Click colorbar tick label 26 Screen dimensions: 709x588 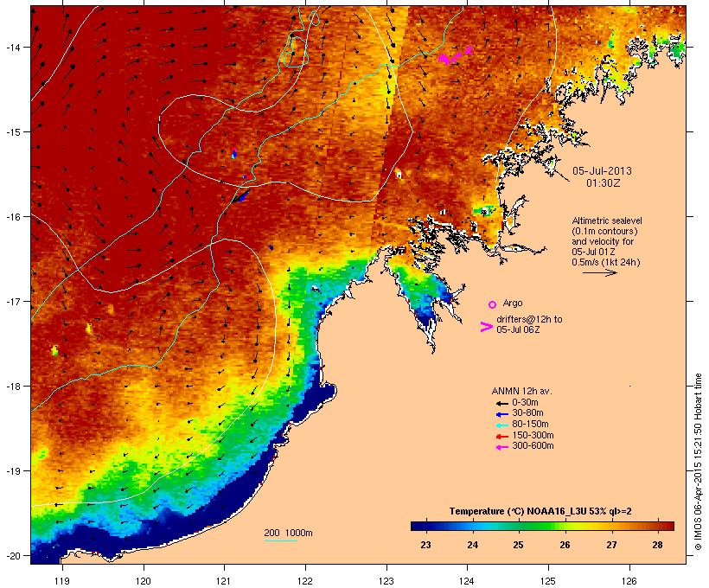[565, 545]
